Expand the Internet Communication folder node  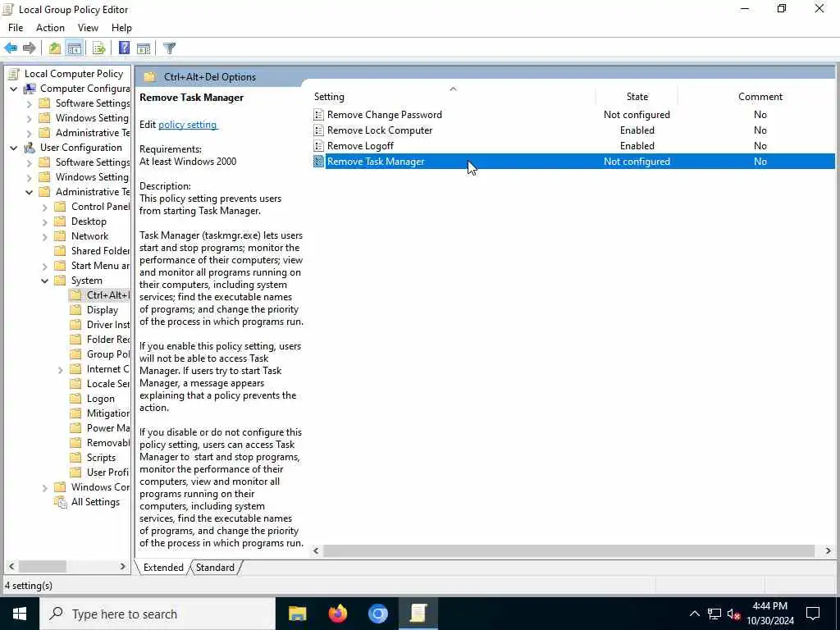point(61,370)
